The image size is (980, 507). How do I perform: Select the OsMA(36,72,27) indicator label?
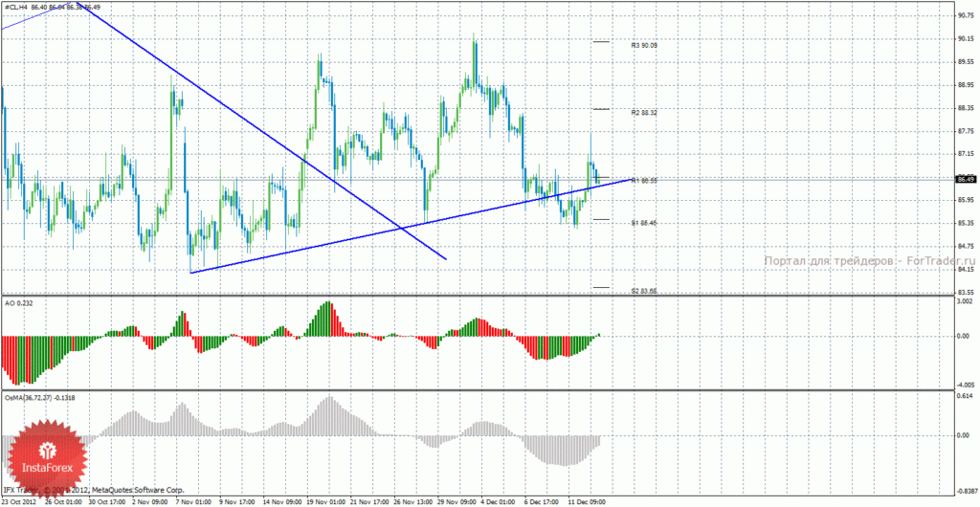40,397
